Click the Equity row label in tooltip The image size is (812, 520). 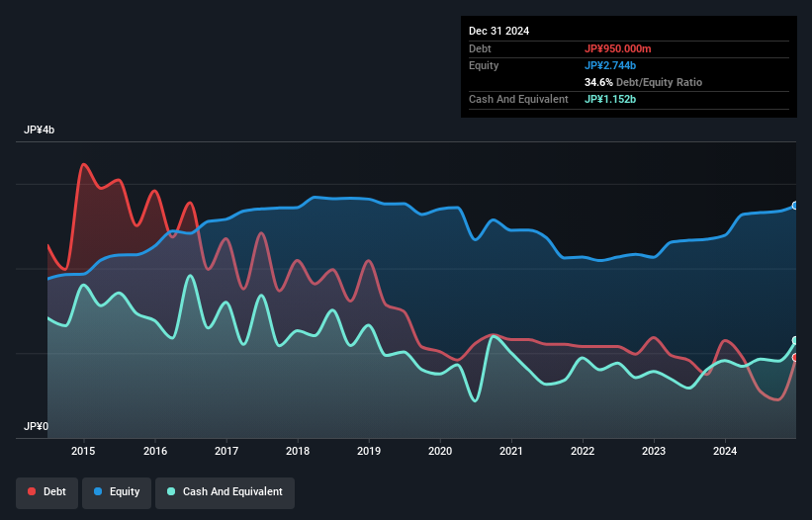click(484, 65)
